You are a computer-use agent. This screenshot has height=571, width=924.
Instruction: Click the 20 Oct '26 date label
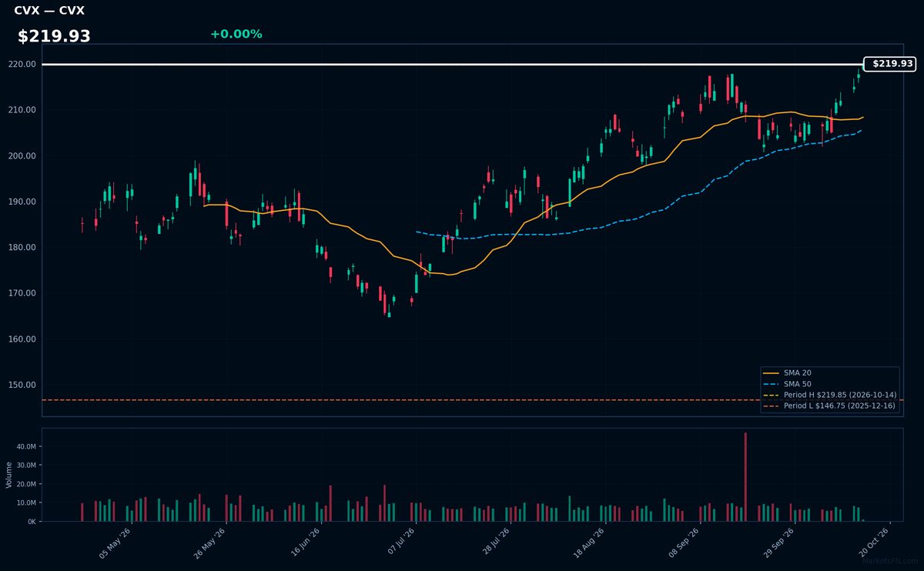(x=875, y=543)
